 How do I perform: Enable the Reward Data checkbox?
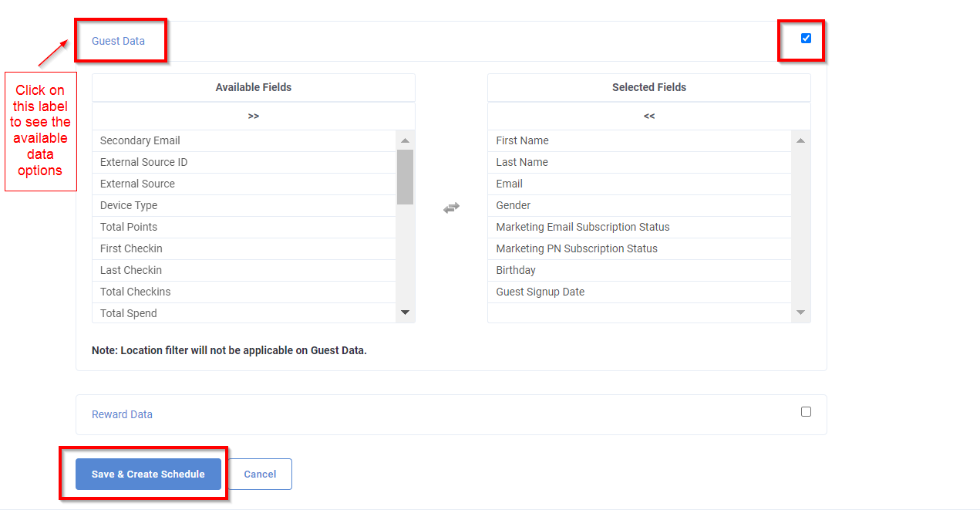coord(806,411)
